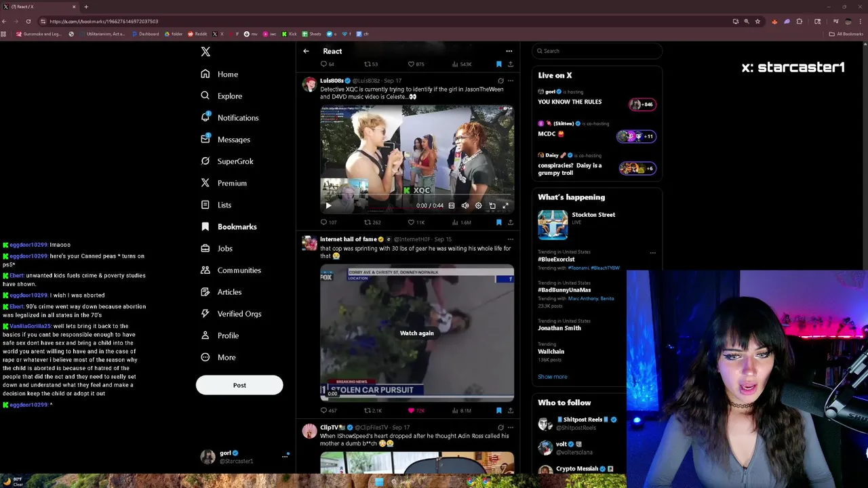This screenshot has width=868, height=488.
Task: Open more options on ClipTV post
Action: (511, 428)
